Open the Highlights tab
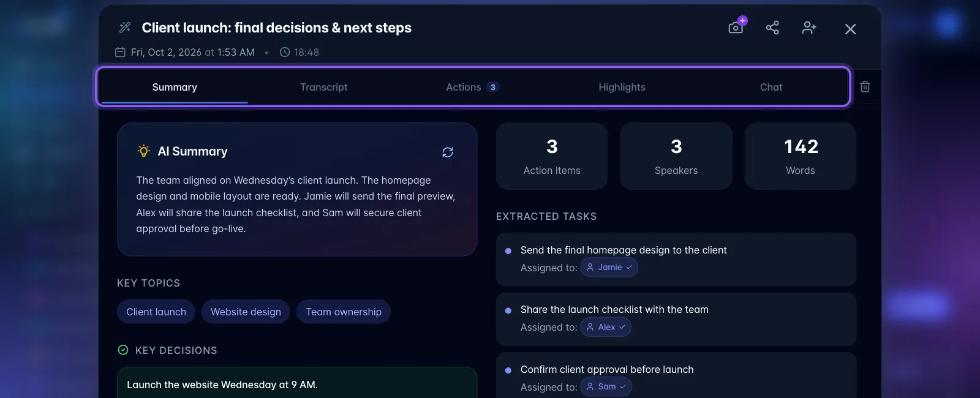Viewport: 980px width, 398px height. coord(622,87)
